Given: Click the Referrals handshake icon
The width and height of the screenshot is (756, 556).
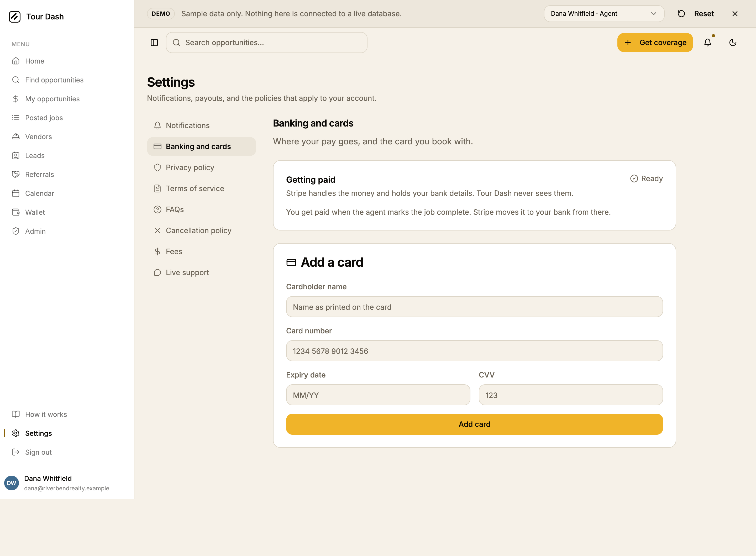Looking at the screenshot, I should click(x=16, y=174).
